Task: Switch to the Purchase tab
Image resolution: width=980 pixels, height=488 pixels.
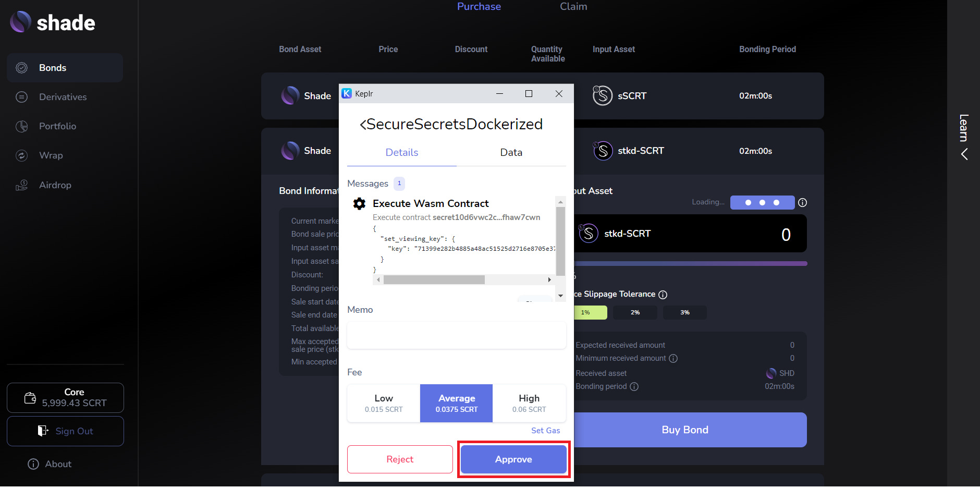Action: coord(479,6)
